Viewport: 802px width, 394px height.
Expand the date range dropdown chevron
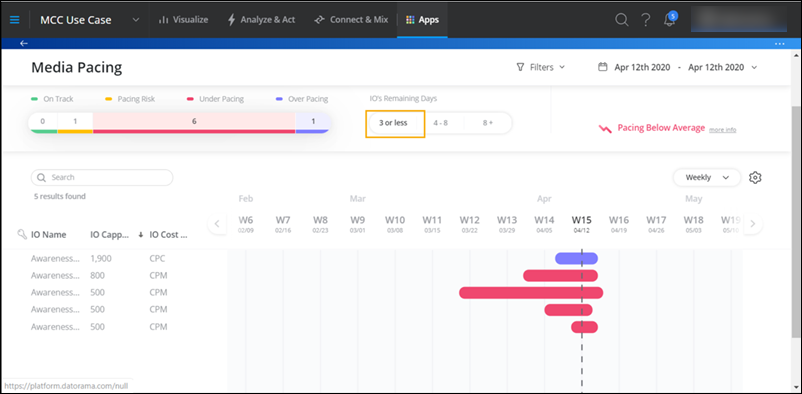click(x=754, y=67)
